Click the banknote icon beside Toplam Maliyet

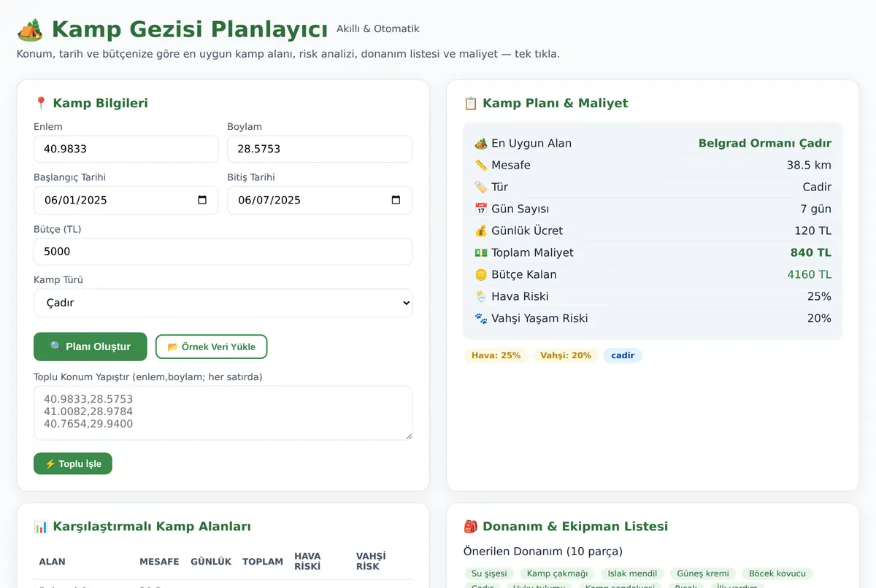tap(480, 252)
